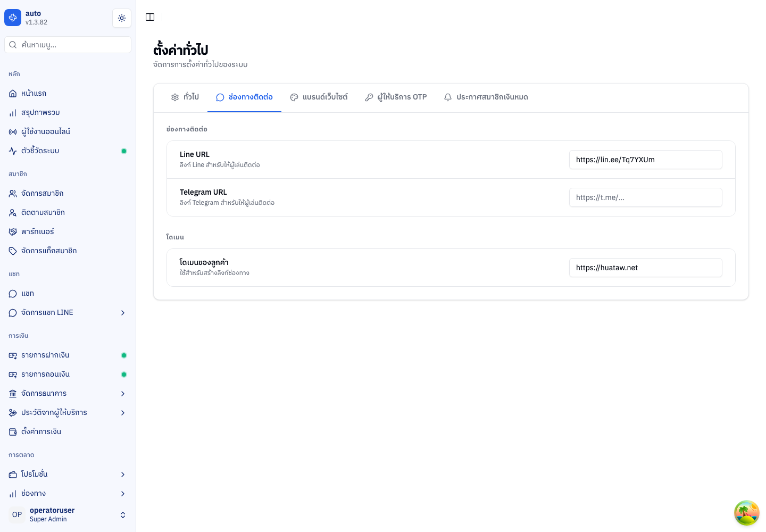Image resolution: width=766 pixels, height=532 pixels.
Task: Switch to ประกาศสมาชิกเงินหมด tab
Action: (x=486, y=97)
